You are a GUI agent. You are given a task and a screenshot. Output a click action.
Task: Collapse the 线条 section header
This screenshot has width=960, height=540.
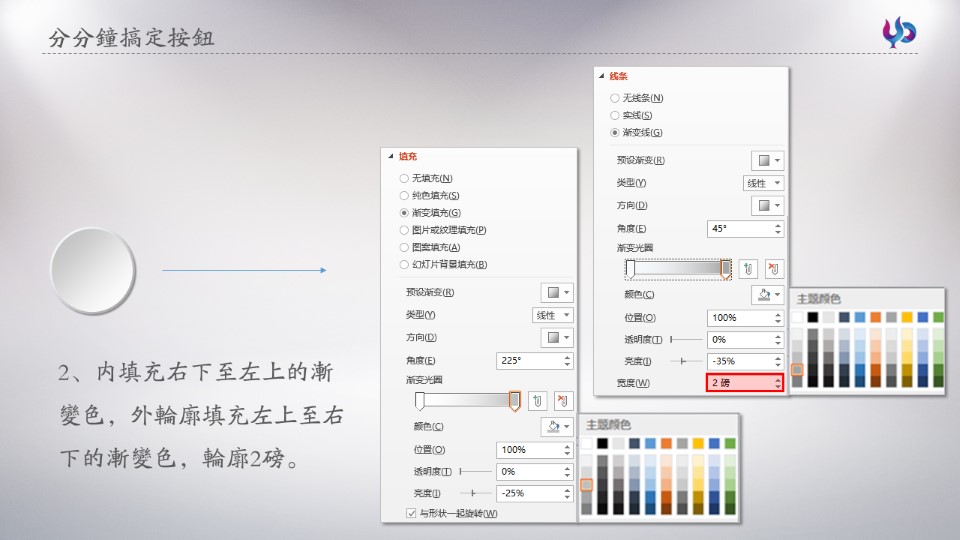click(x=601, y=76)
